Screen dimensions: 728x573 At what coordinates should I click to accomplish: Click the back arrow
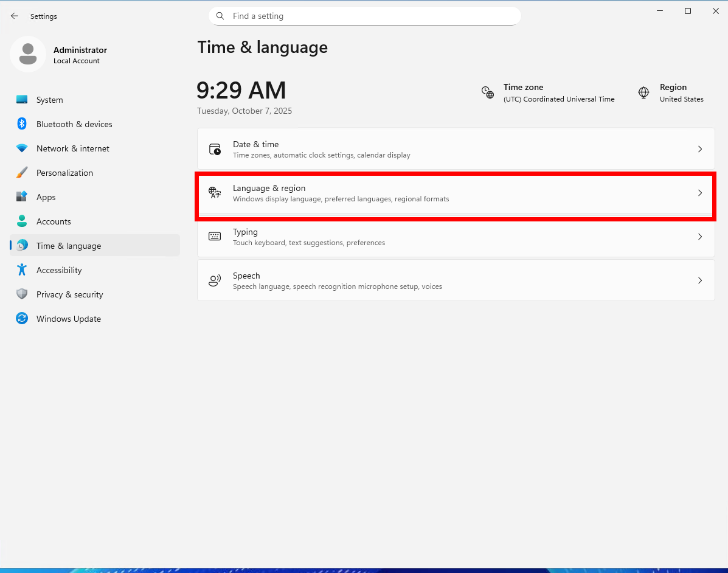(x=15, y=16)
